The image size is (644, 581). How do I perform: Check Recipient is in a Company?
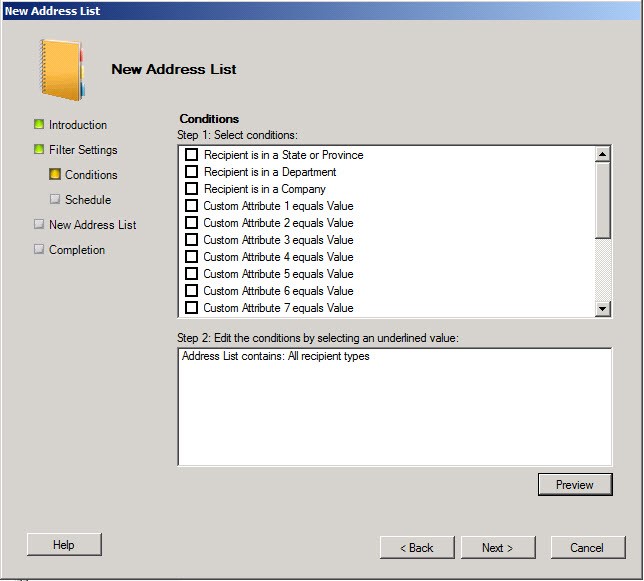coord(191,189)
